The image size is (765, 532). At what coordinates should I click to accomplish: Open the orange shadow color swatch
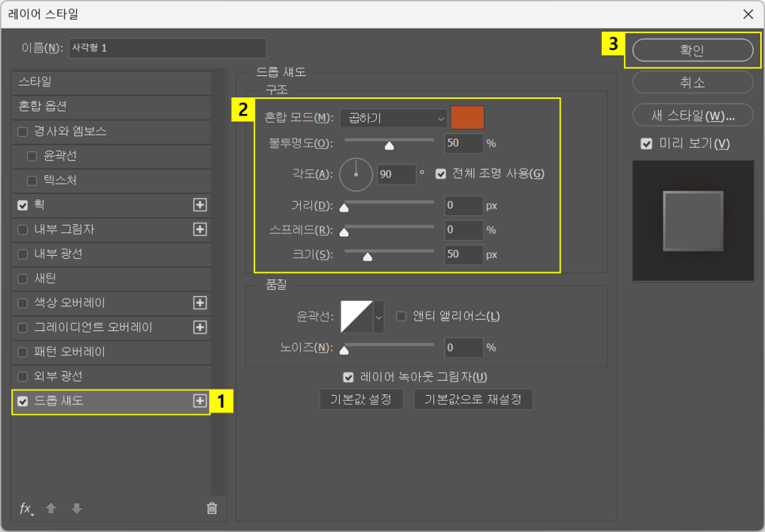tap(467, 117)
